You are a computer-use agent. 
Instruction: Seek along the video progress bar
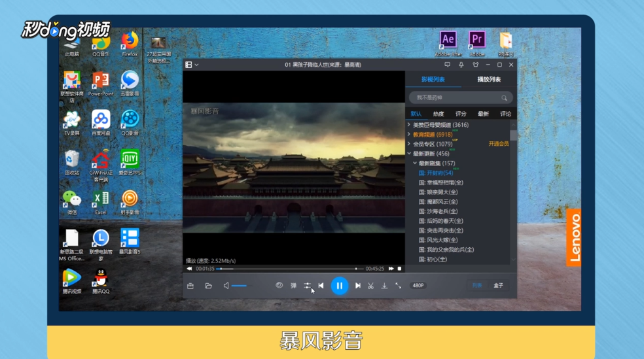[x=290, y=269]
